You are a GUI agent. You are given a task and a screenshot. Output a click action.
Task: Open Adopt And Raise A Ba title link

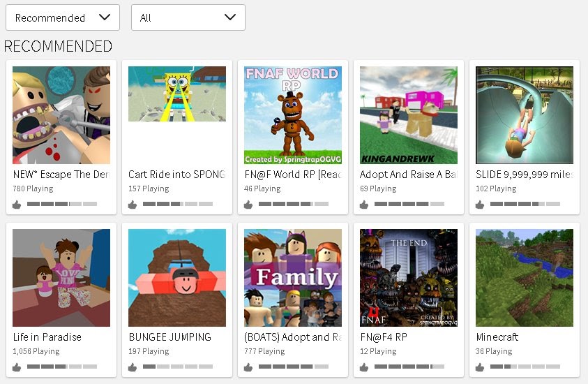click(x=409, y=175)
